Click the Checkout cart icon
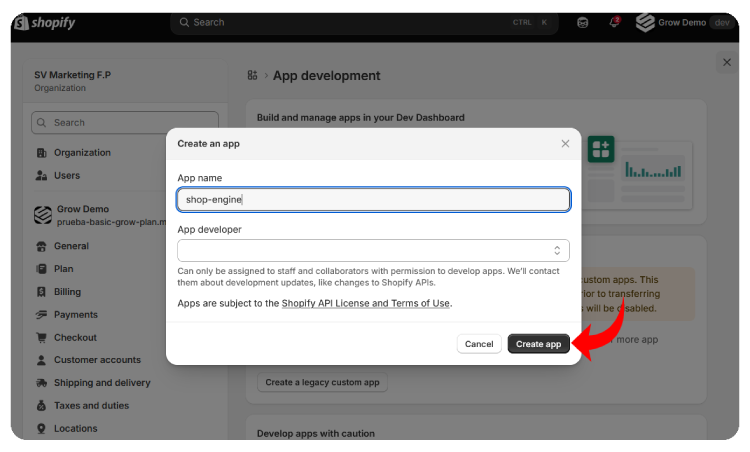This screenshot has height=452, width=750. click(42, 338)
